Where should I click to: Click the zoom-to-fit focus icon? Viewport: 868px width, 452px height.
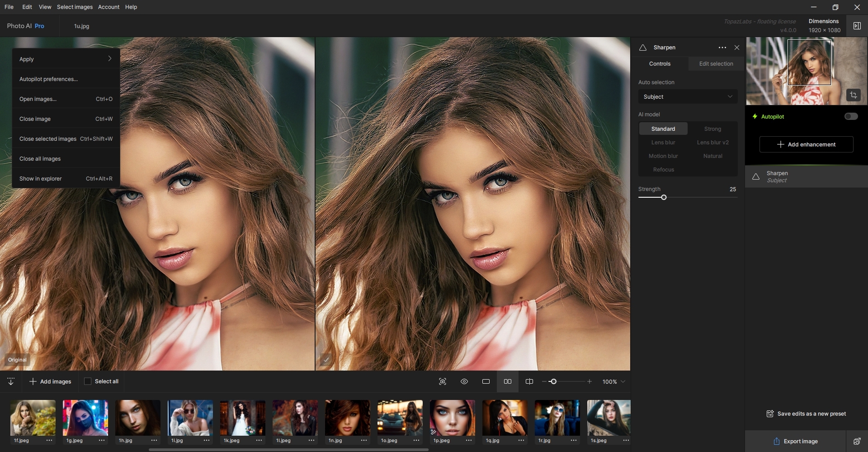[x=443, y=381]
